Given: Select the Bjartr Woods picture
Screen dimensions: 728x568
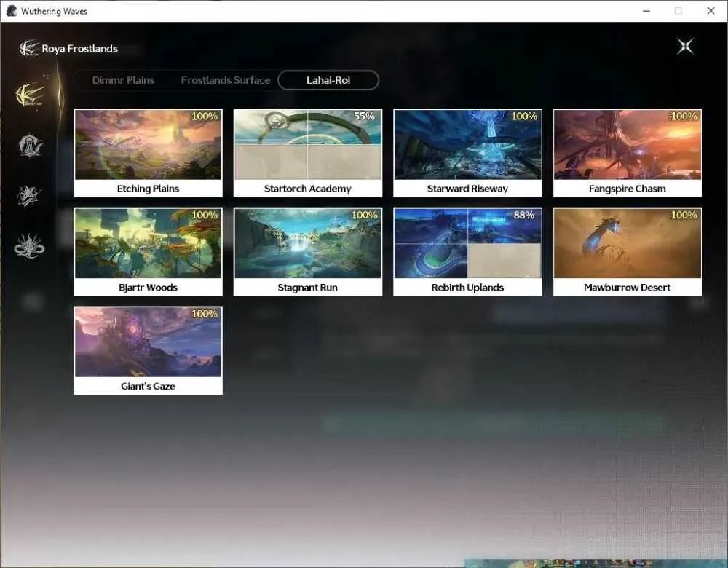Looking at the screenshot, I should tap(148, 243).
